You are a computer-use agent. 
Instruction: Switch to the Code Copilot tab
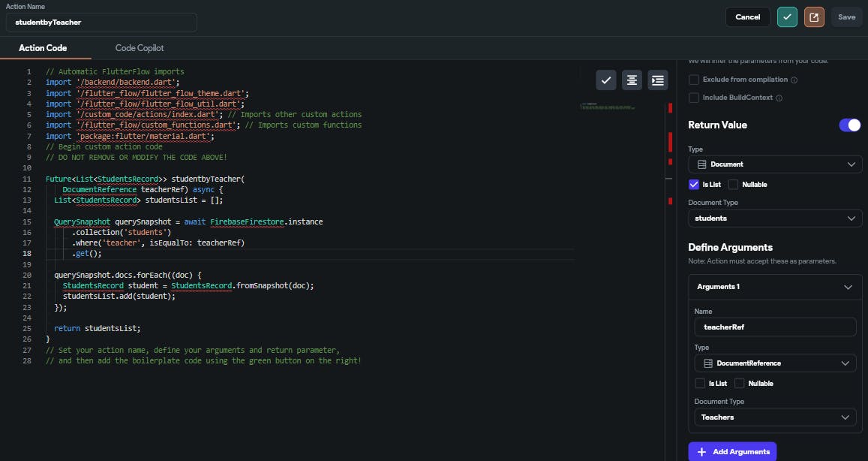(x=140, y=48)
